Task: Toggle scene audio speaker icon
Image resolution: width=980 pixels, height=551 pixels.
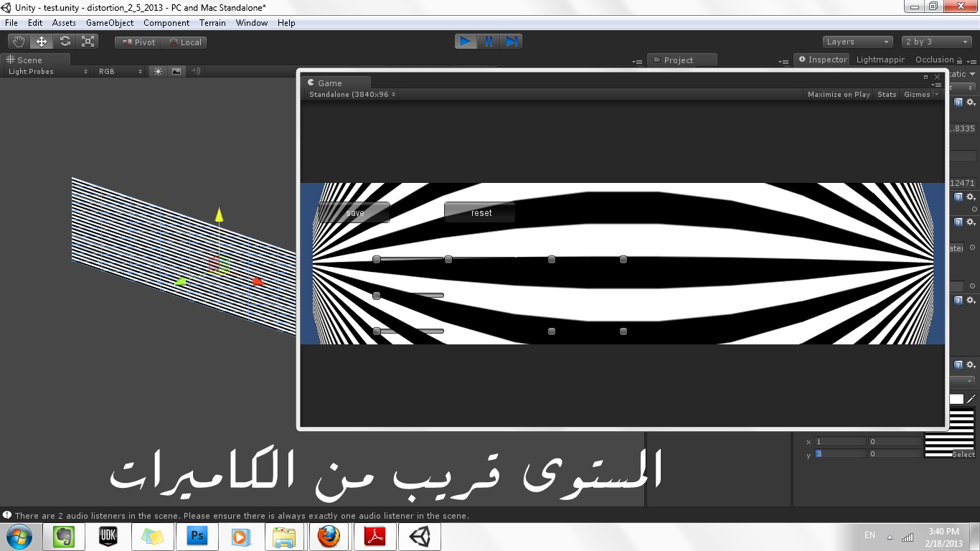Action: [x=194, y=71]
